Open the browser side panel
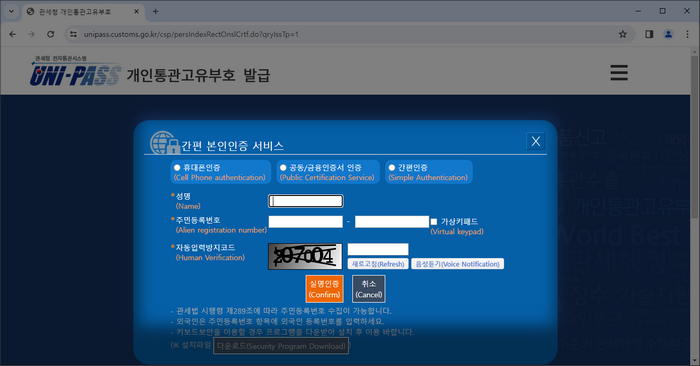 coord(649,34)
